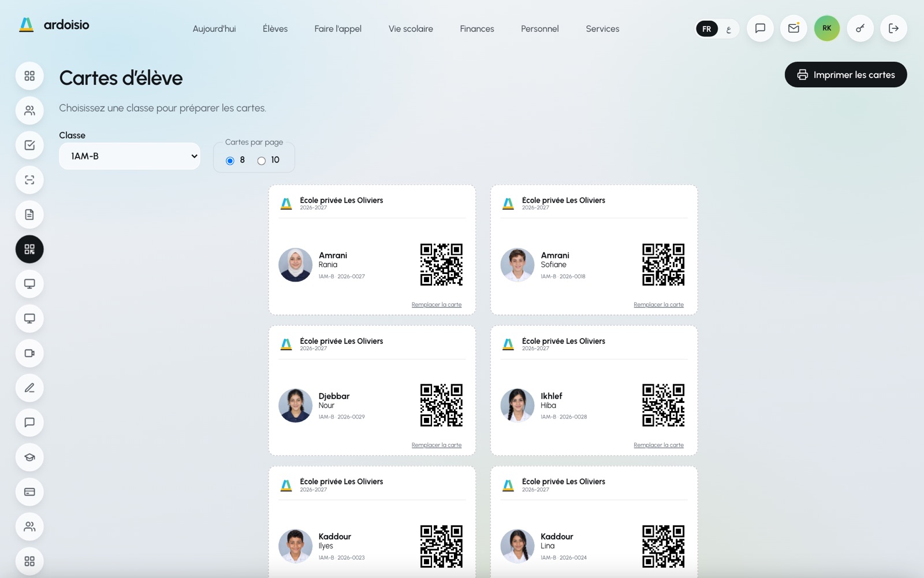This screenshot has width=924, height=578.
Task: Open the scan frame icon in sidebar
Action: [x=29, y=180]
